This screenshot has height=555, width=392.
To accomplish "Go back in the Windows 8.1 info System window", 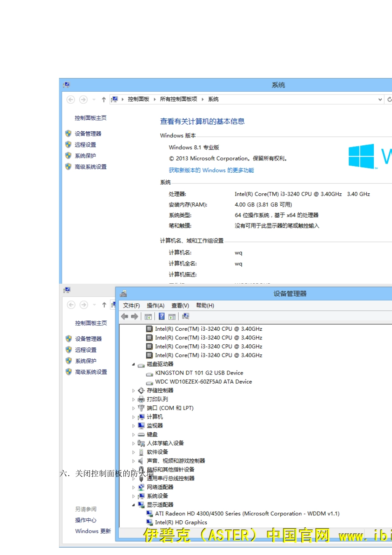I will click(x=71, y=100).
